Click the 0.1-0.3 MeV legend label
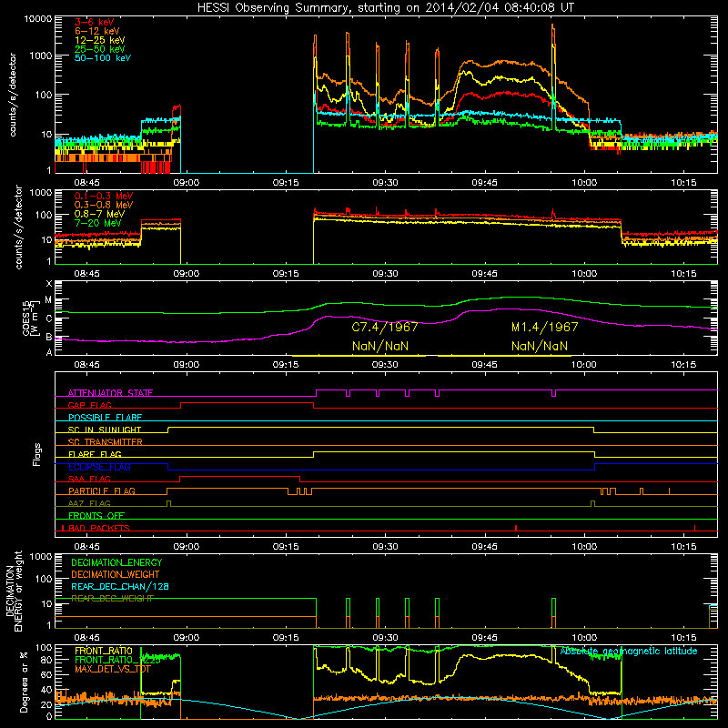The image size is (728, 728). pyautogui.click(x=104, y=197)
